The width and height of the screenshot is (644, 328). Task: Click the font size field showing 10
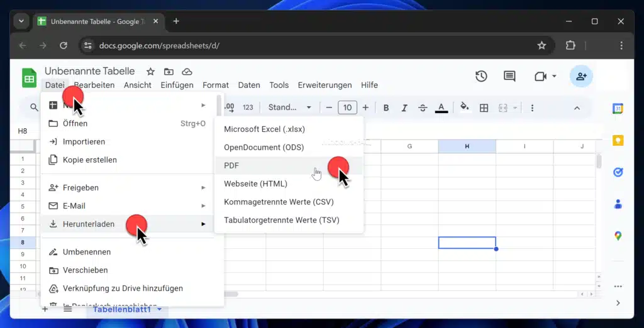coord(347,108)
